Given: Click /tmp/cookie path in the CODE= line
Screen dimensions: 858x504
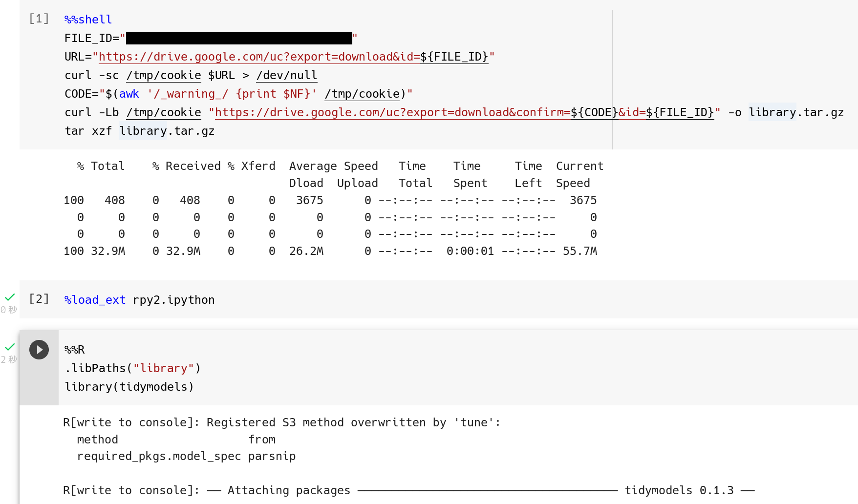Looking at the screenshot, I should 362,94.
